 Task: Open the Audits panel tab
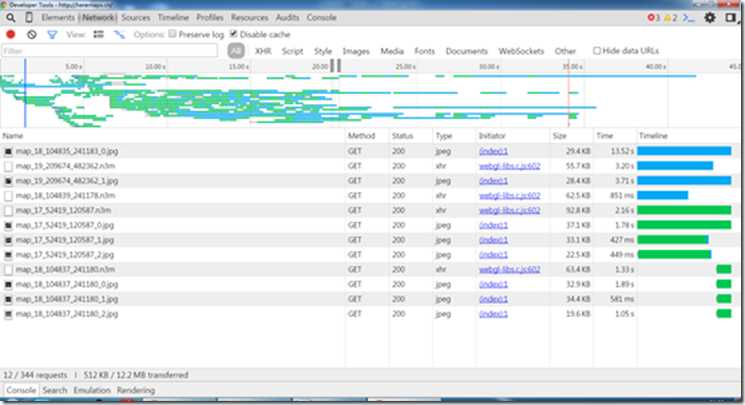[287, 18]
